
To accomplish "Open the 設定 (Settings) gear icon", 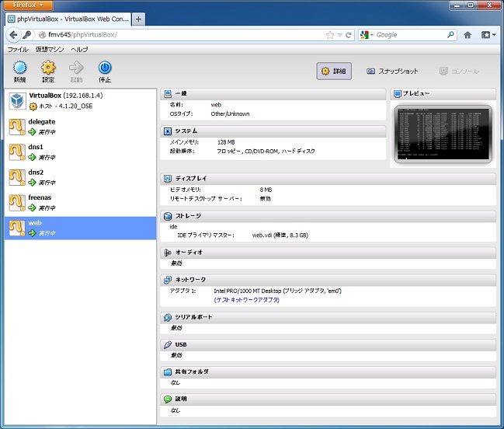I will (x=48, y=68).
